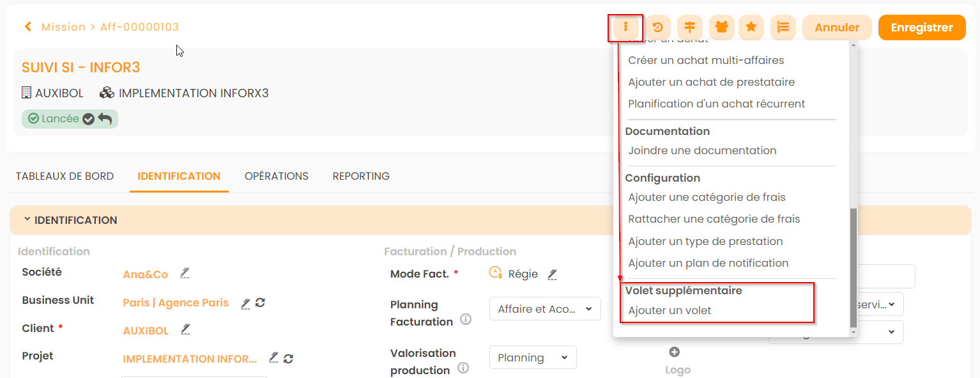Click the history clock icon
The width and height of the screenshot is (980, 378).
(x=657, y=28)
